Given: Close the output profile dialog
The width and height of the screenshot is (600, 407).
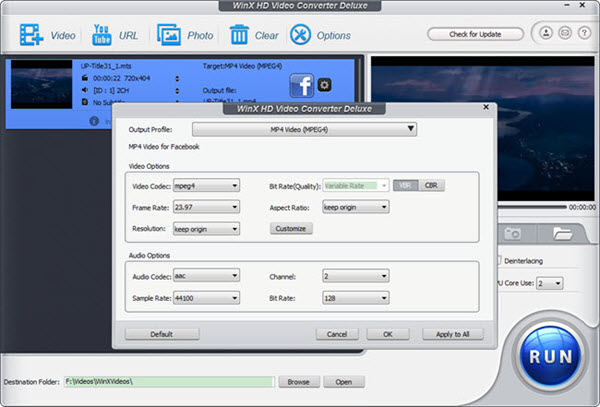Looking at the screenshot, I should [x=486, y=107].
